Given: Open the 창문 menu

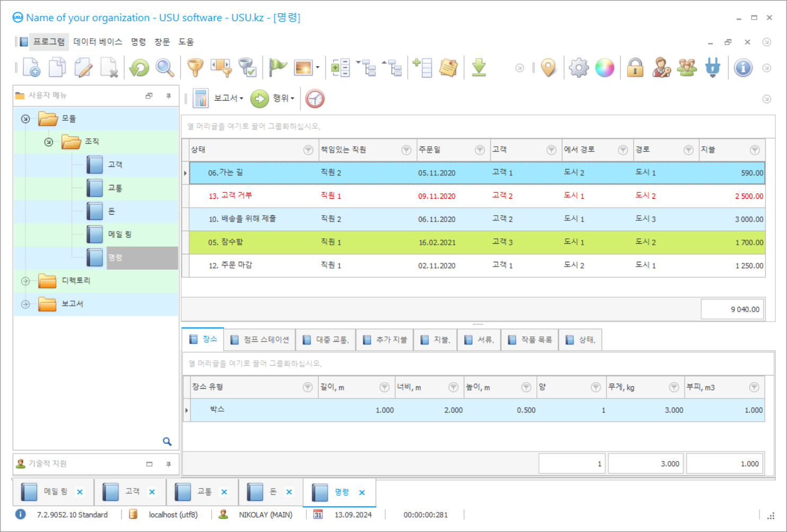Looking at the screenshot, I should (162, 42).
